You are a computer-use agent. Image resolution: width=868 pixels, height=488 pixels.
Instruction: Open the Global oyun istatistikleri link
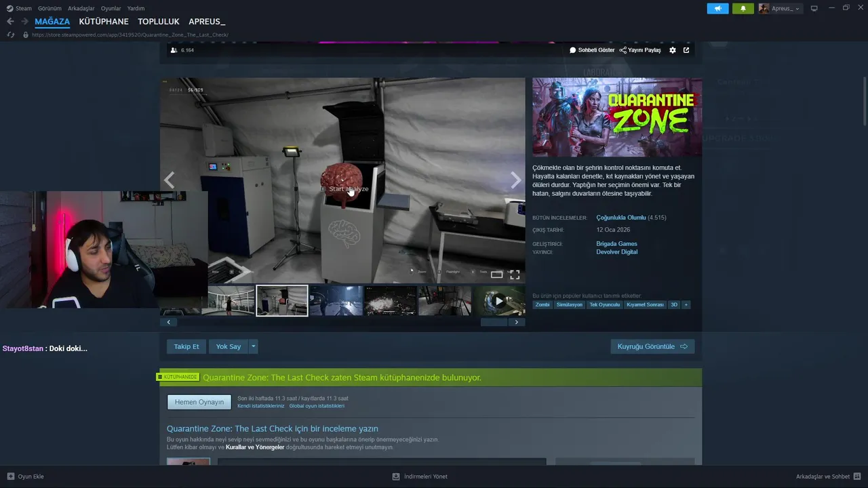click(317, 406)
